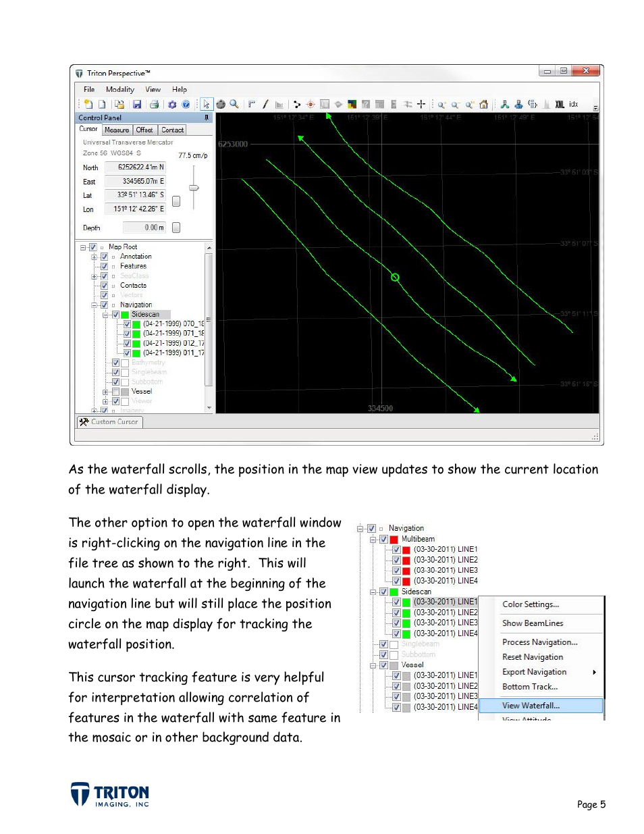Click the New project toolbar icon
The width and height of the screenshot is (644, 834).
pyautogui.click(x=88, y=104)
